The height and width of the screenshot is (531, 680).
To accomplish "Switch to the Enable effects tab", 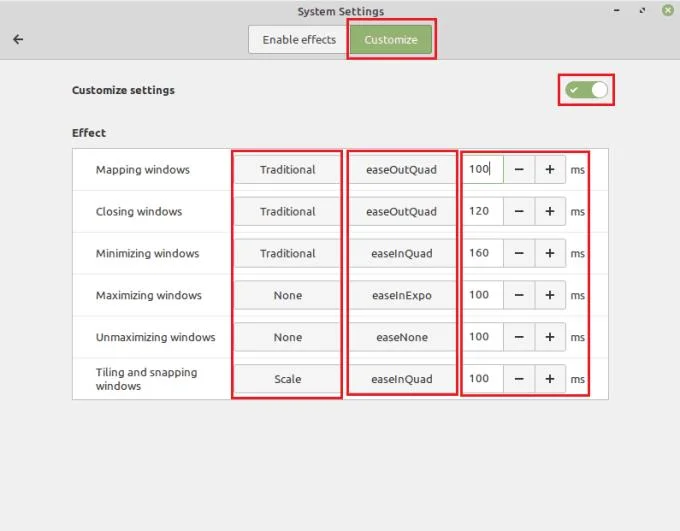I will tap(299, 39).
